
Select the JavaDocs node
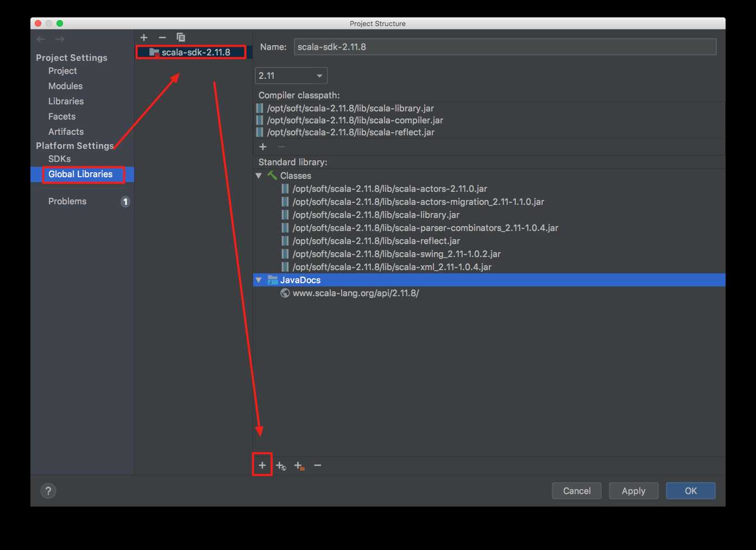(300, 280)
